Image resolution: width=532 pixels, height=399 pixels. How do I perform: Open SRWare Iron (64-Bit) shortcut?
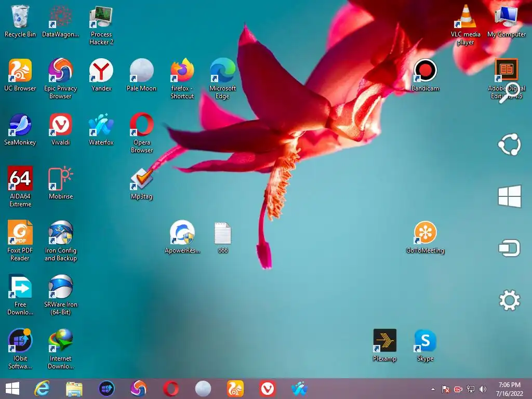click(60, 295)
